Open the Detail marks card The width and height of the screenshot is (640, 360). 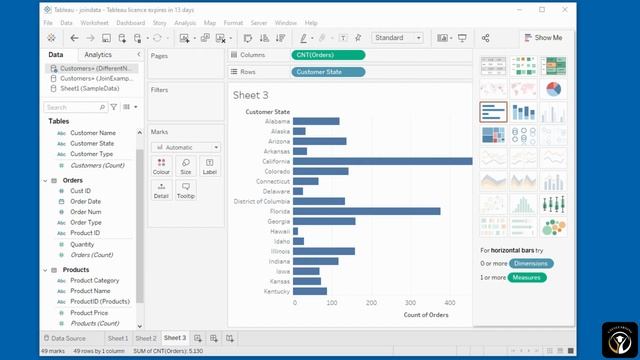tap(161, 191)
